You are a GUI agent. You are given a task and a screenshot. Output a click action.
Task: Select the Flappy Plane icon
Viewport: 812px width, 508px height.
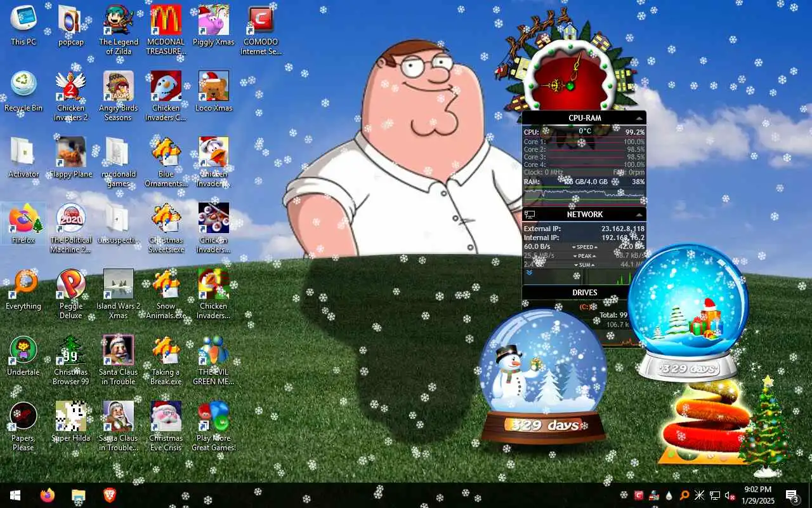[x=71, y=159]
